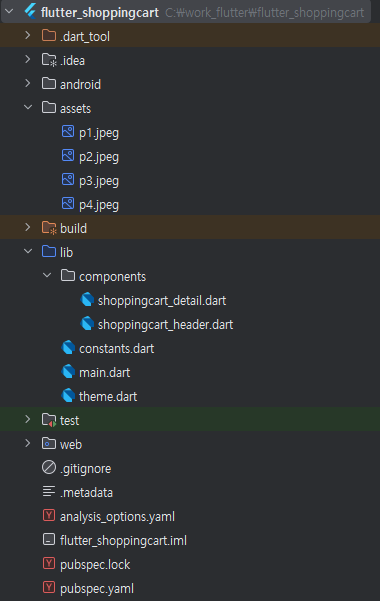This screenshot has width=380, height=601.
Task: Select flutter_shoppingcart.iml file name
Action: point(123,541)
